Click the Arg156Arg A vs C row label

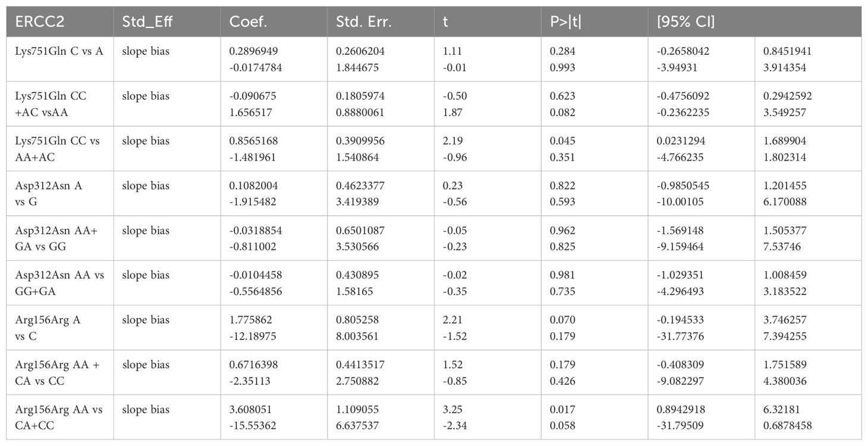click(x=48, y=328)
